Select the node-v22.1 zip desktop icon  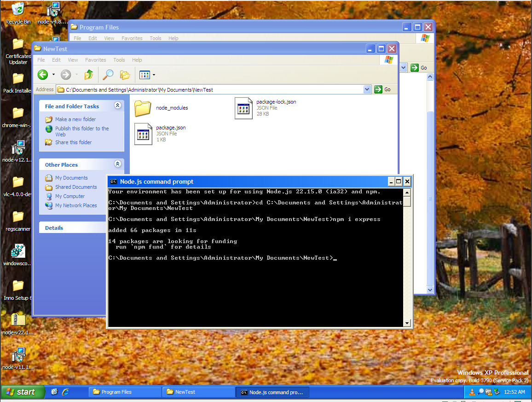[18, 320]
